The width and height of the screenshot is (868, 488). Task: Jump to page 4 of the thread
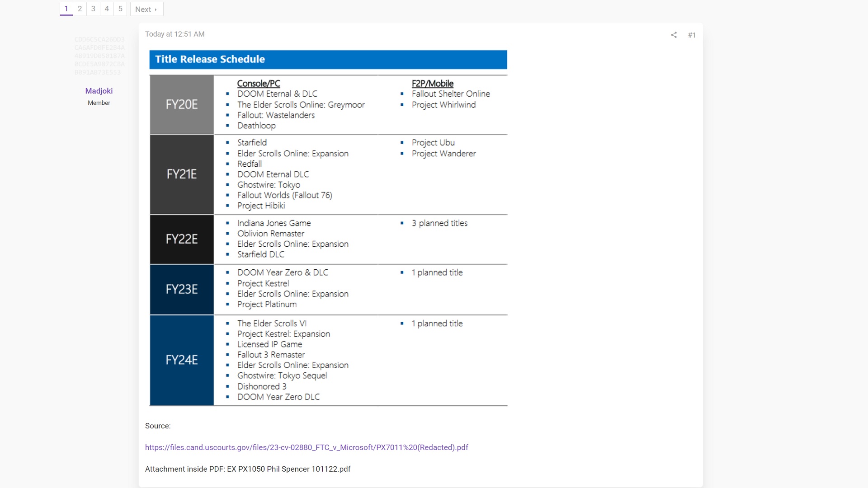[107, 9]
